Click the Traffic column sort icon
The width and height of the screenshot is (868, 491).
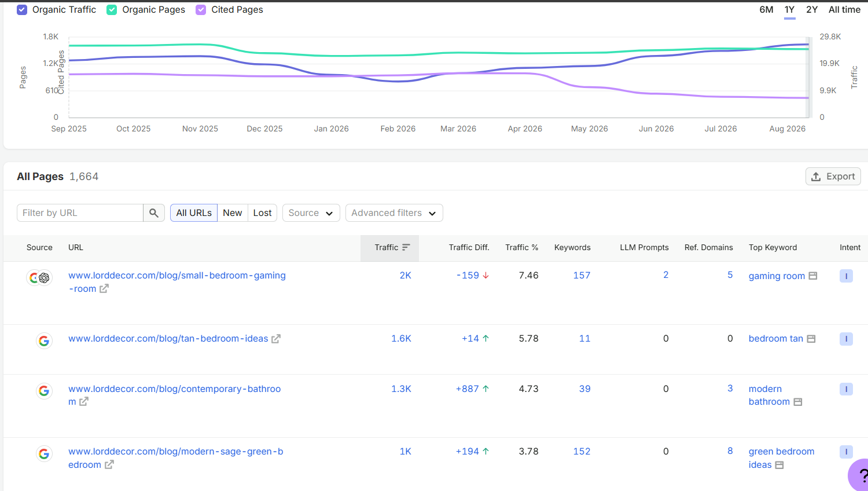tap(406, 247)
